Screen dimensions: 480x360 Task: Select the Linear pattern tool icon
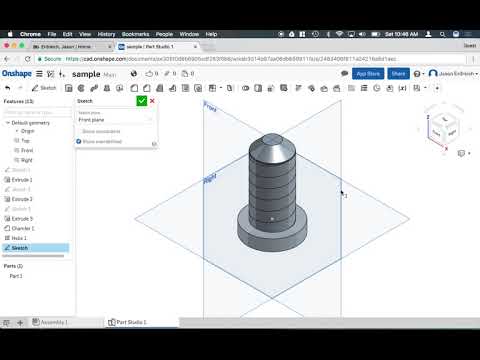pos(212,88)
